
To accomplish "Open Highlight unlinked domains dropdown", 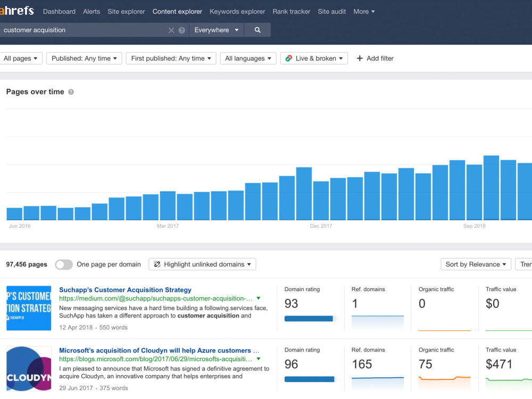I will (202, 264).
